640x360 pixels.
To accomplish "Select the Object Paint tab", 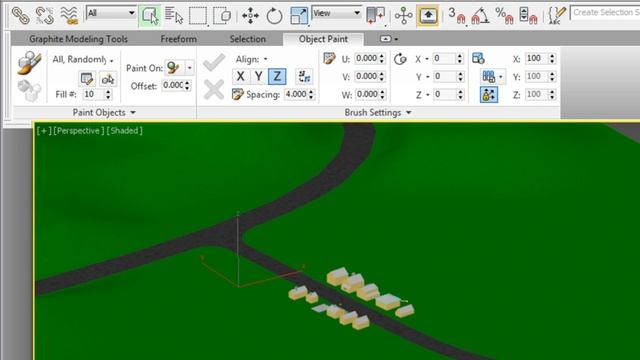I will 323,39.
